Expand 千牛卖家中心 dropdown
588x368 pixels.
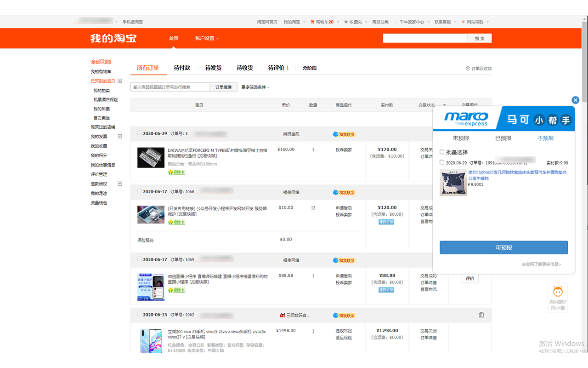(415, 22)
